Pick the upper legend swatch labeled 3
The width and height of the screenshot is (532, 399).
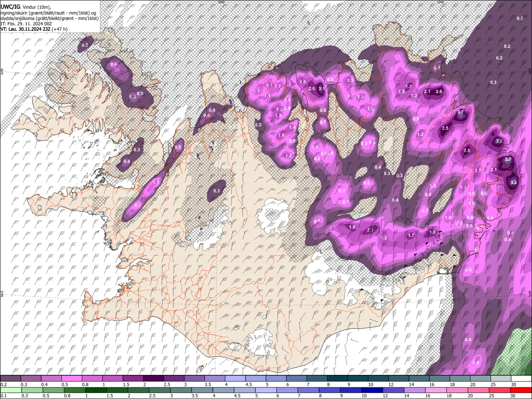tap(194, 379)
